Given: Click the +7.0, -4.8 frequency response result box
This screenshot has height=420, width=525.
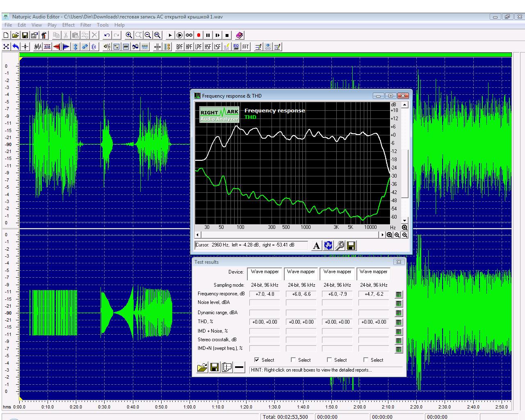Looking at the screenshot, I should click(x=265, y=294).
